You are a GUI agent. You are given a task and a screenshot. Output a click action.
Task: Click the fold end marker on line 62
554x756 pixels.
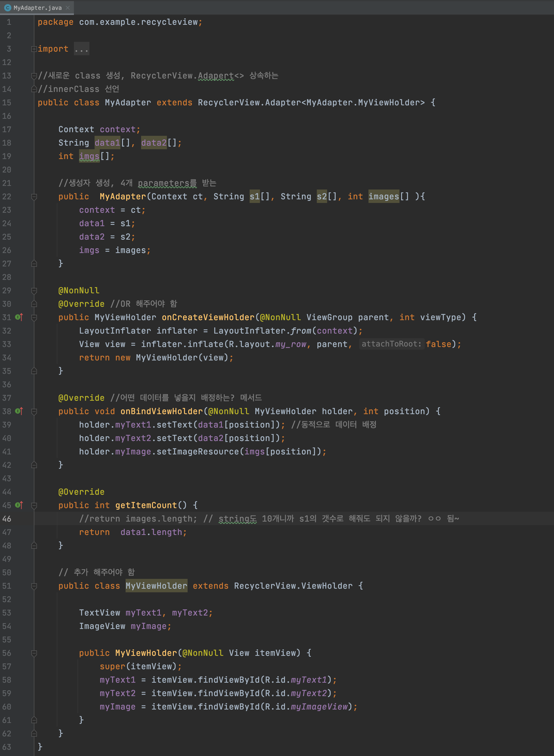click(34, 734)
